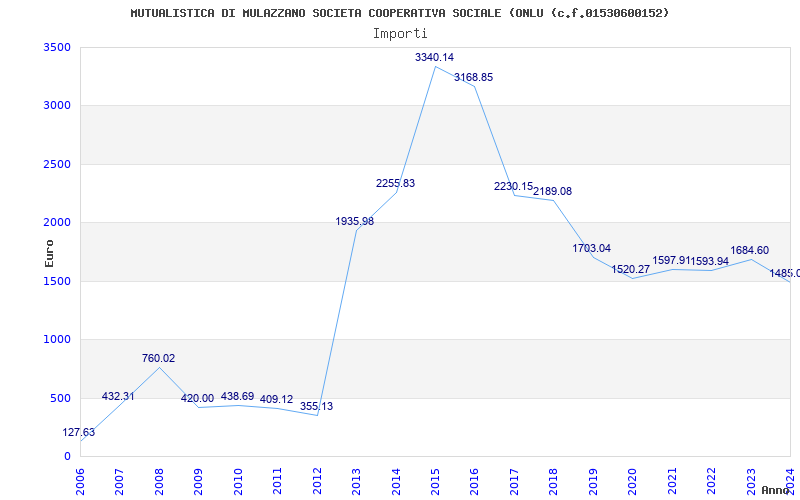Click the 3168.85 data label
800x500 pixels.
pyautogui.click(x=473, y=77)
